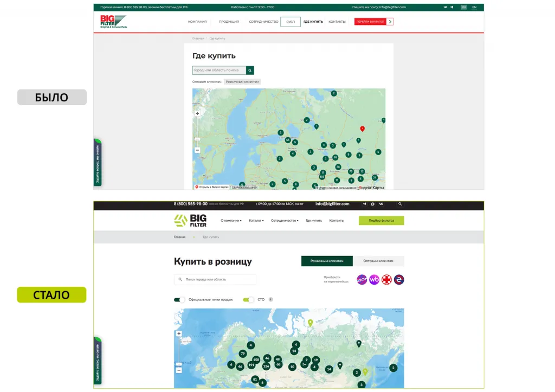The width and height of the screenshot is (555, 392).
Task: Zoom out on the new site map
Action: point(179,370)
